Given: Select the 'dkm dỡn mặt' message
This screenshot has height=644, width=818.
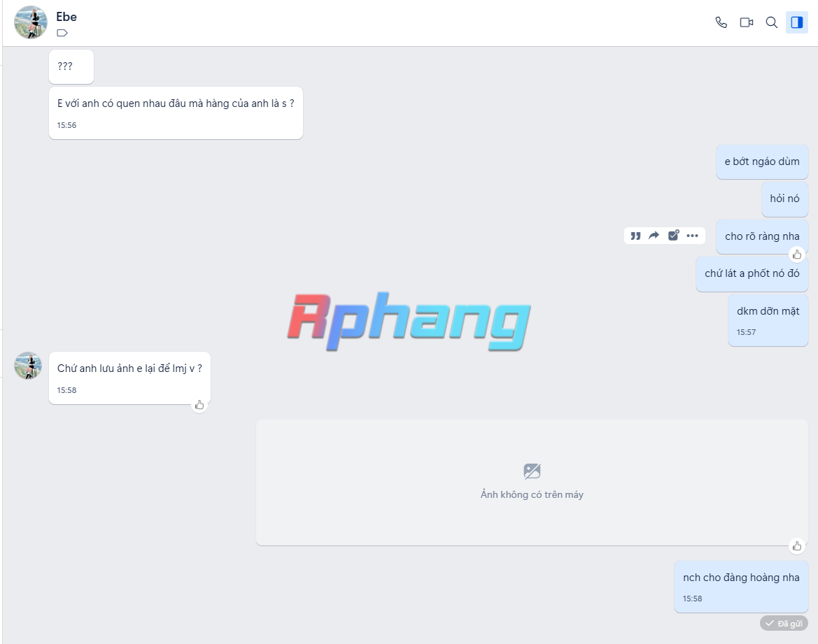Looking at the screenshot, I should [768, 320].
